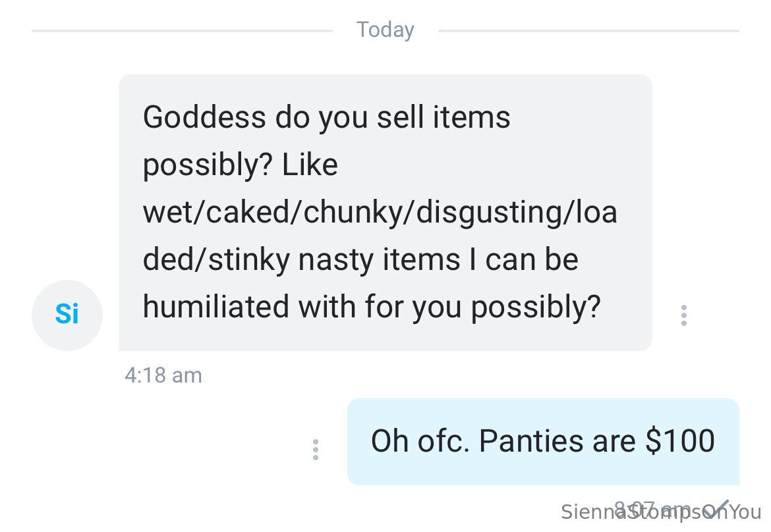Click the 8:07 am sent time
Screen dimensions: 771x532
coord(649,507)
